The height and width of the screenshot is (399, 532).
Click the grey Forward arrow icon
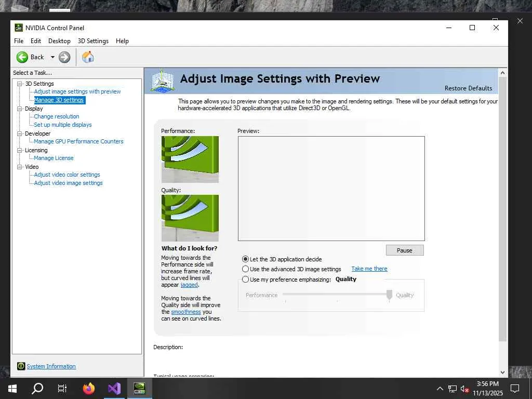(64, 57)
